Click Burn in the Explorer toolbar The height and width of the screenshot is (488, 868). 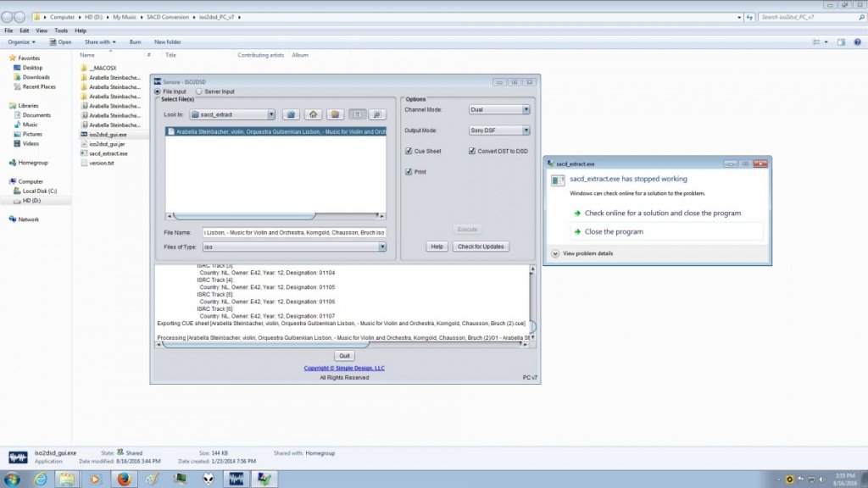click(x=135, y=42)
